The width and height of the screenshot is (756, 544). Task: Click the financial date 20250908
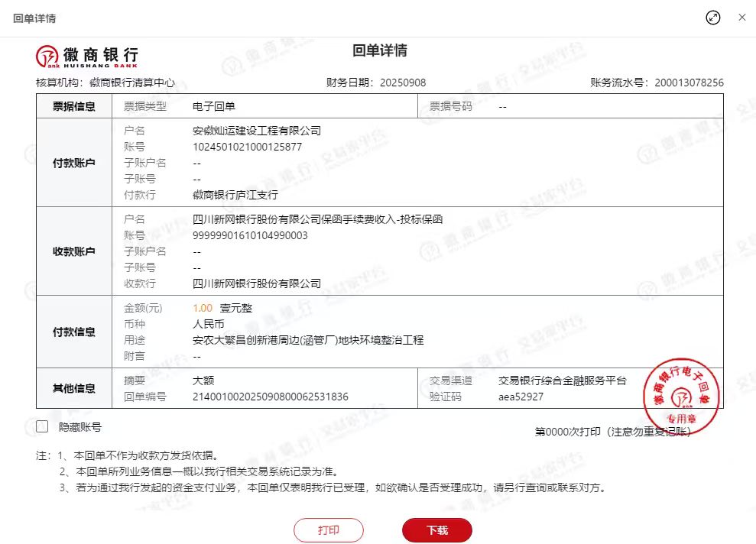(x=403, y=83)
